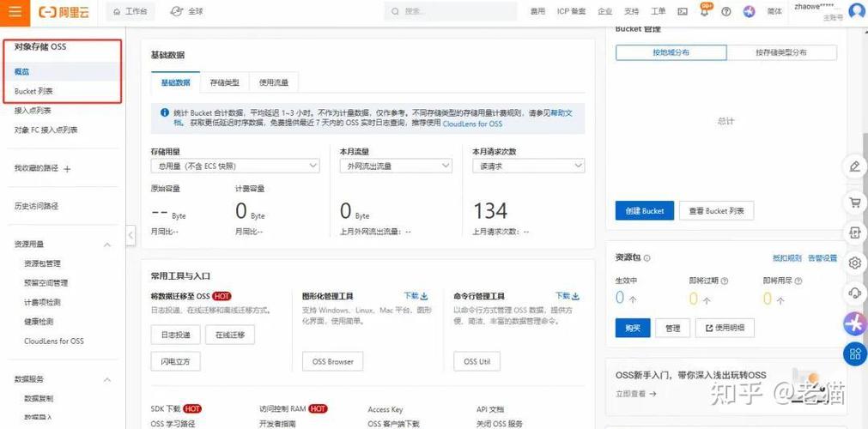The width and height of the screenshot is (868, 429).
Task: Click the search magnifier icon
Action: pyautogui.click(x=395, y=11)
